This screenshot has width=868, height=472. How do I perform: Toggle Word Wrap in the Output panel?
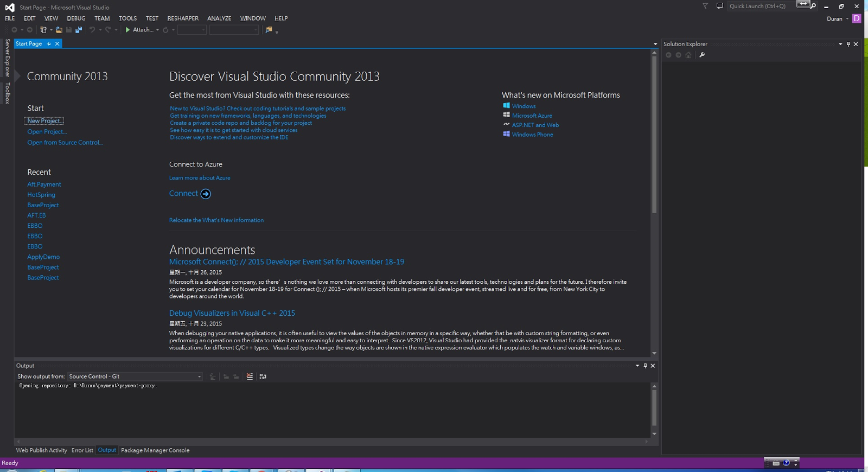point(263,377)
